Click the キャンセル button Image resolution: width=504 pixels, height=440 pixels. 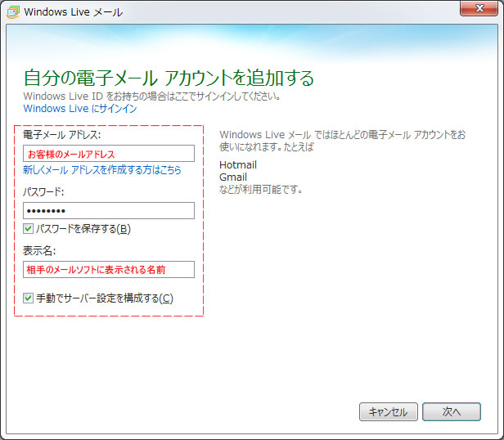coord(389,411)
